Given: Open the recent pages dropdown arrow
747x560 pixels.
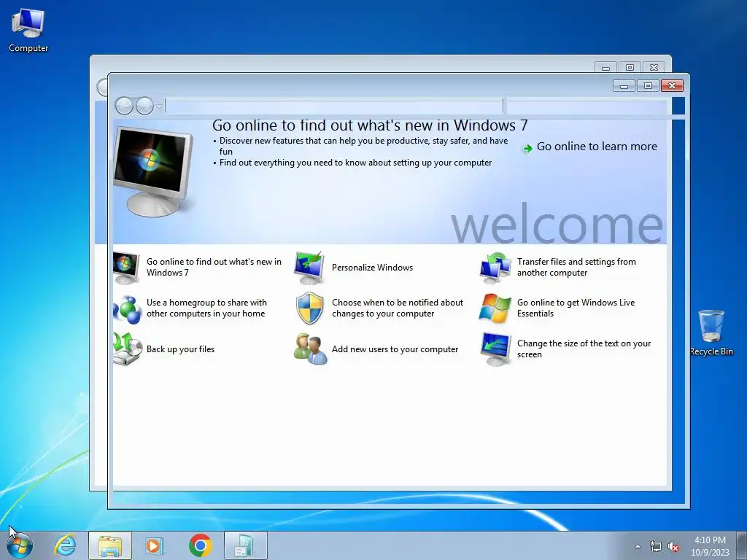Looking at the screenshot, I should click(159, 106).
